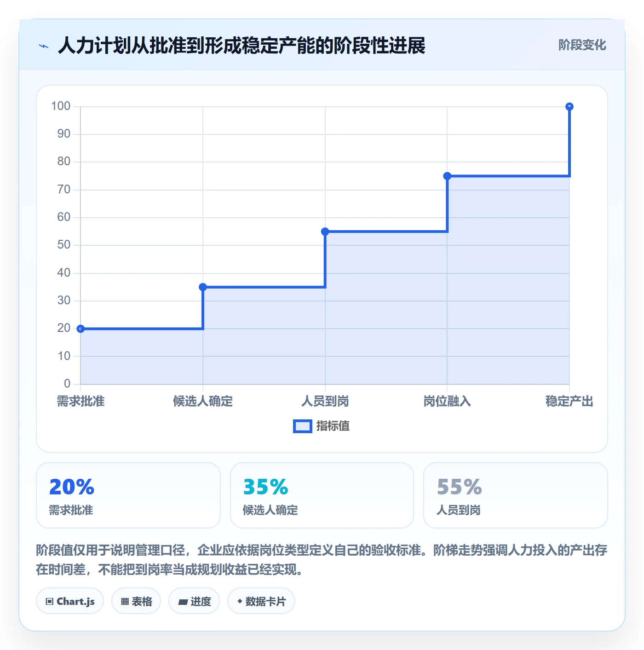644x650 pixels.
Task: Click the 100 y-axis value
Action: 61,106
